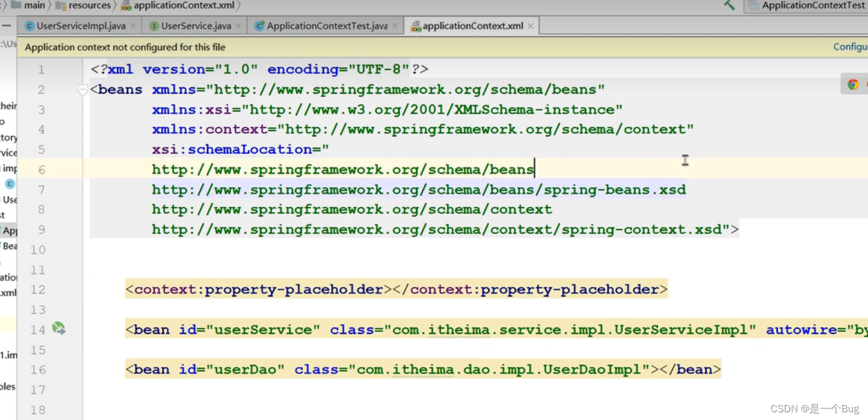Click line number 16 in the gutter
The image size is (868, 420).
38,370
